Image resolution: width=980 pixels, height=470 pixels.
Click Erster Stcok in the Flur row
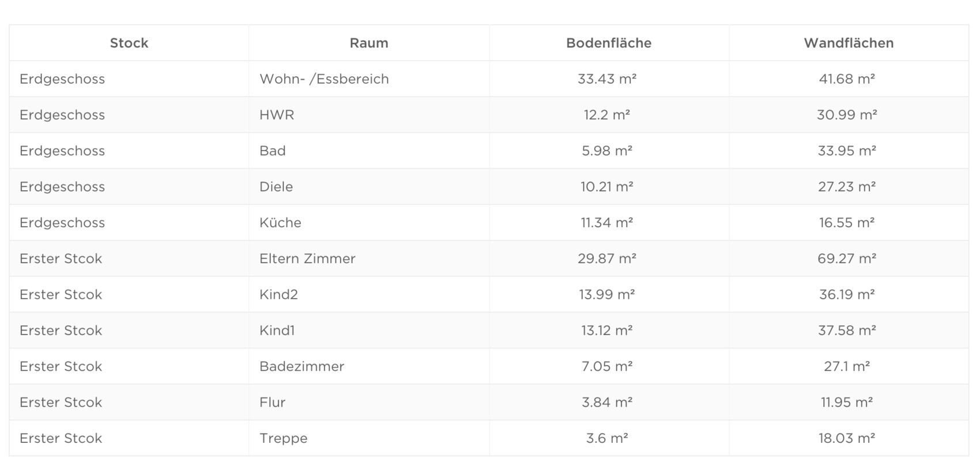61,403
